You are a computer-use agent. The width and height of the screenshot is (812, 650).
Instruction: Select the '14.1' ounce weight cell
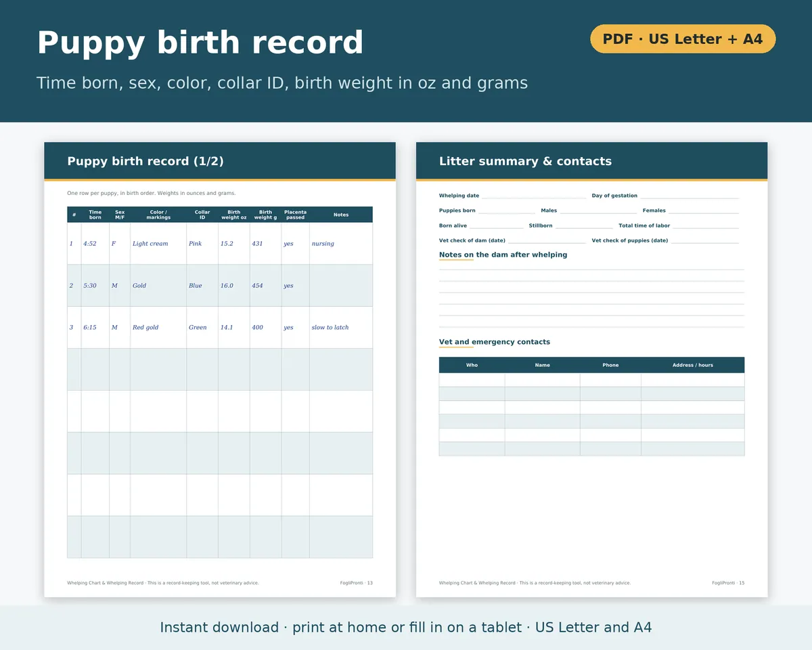234,328
